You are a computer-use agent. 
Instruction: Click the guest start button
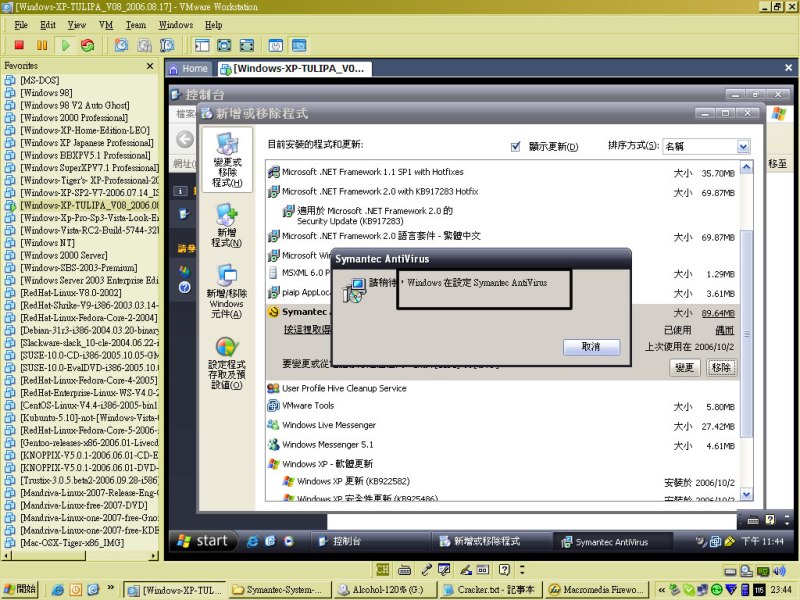(x=204, y=541)
